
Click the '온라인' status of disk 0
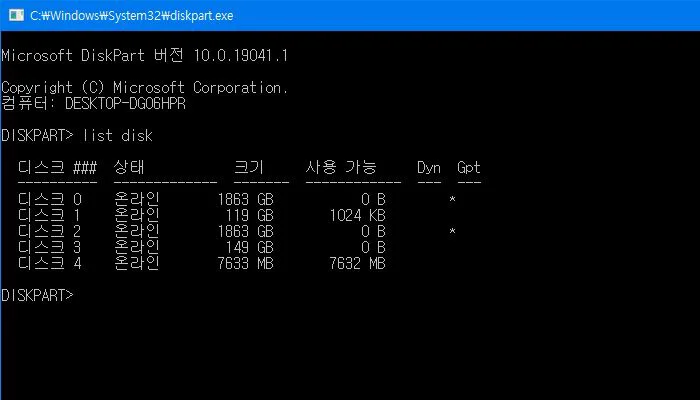point(137,199)
